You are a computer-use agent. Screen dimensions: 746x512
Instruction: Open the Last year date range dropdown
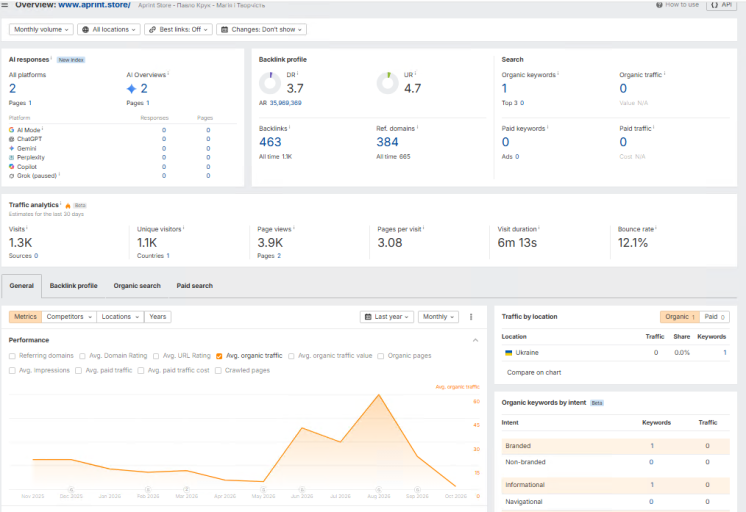click(387, 317)
